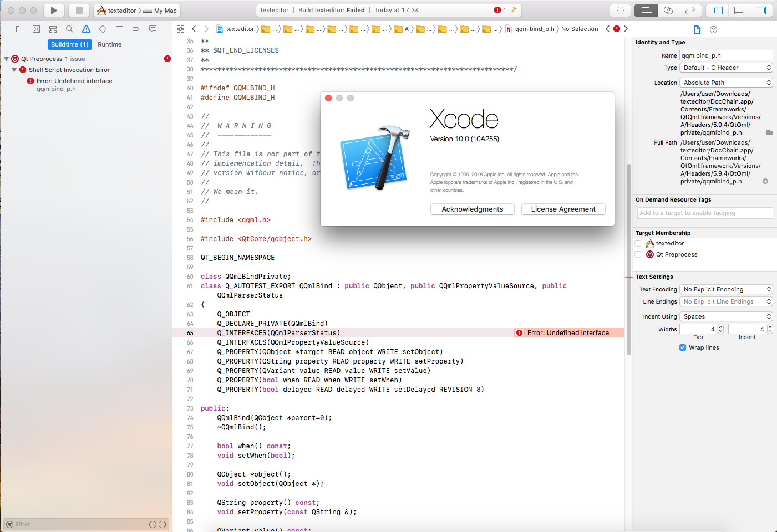Open the Location dropdown Absolute Path

click(x=726, y=83)
